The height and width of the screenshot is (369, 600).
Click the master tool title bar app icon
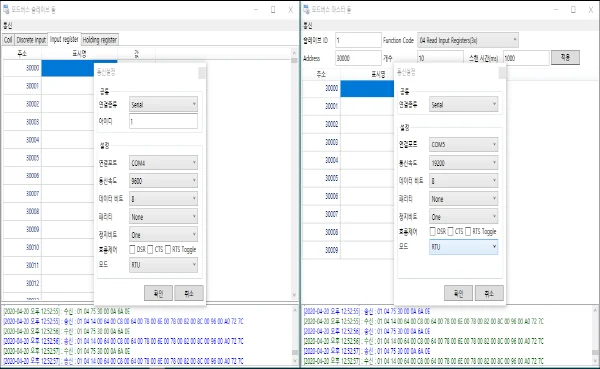(306, 9)
